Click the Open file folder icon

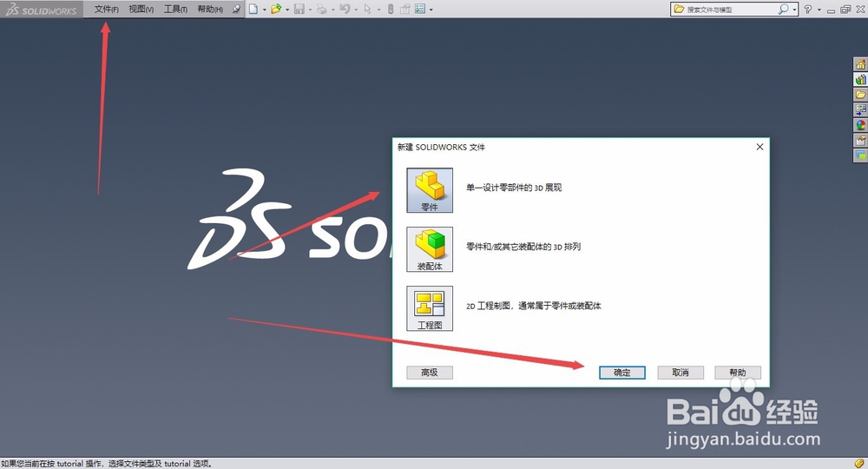[276, 9]
